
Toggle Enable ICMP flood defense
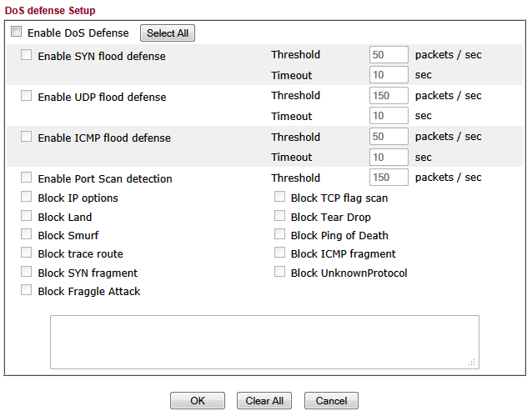pos(27,137)
